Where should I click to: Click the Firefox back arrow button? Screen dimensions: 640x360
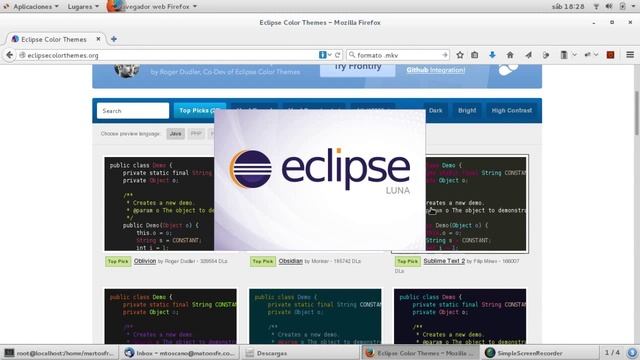pos(10,55)
